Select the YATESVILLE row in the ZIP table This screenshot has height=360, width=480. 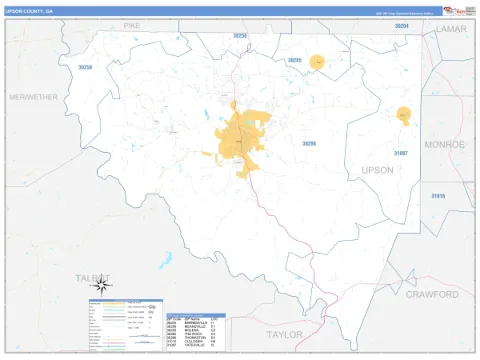[191, 345]
